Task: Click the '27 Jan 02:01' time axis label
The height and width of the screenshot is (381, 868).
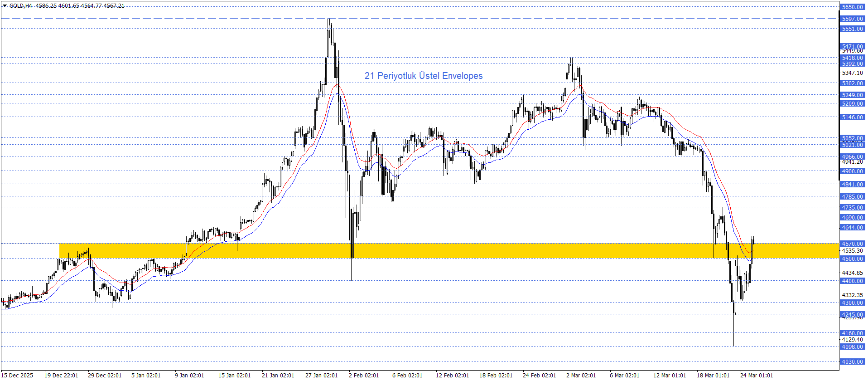Action: click(321, 376)
